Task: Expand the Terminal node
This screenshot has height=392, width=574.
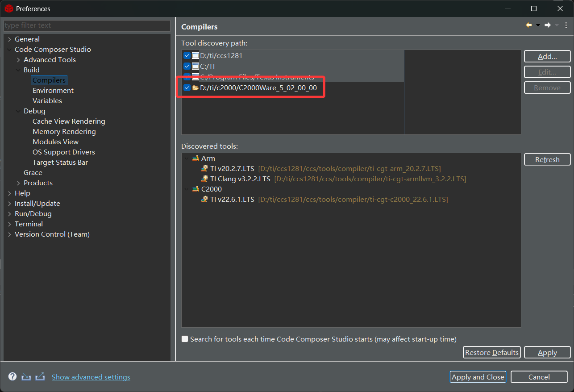Action: pos(10,224)
